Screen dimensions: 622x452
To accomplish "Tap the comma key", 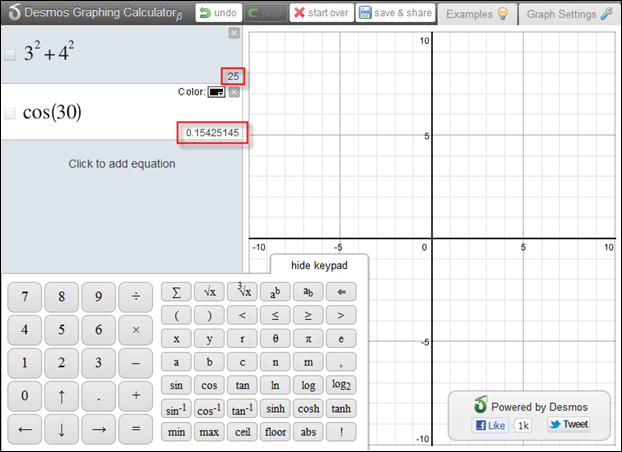I will coord(341,362).
